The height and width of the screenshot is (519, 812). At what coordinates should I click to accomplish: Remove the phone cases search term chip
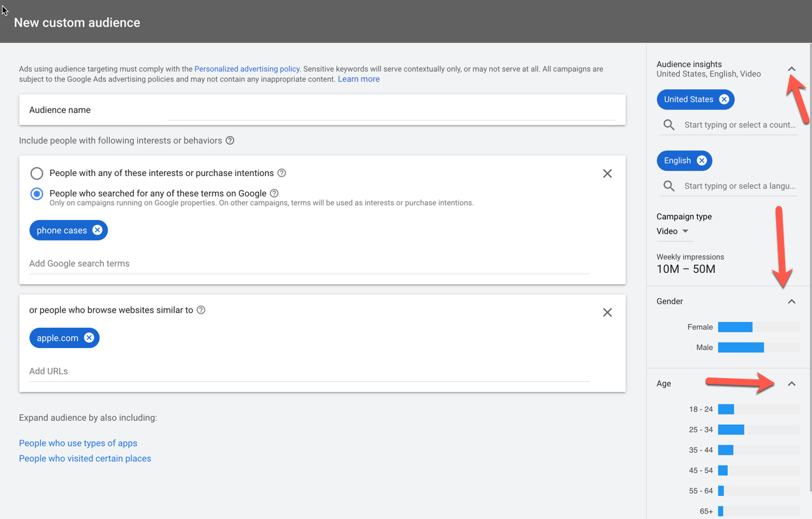[97, 230]
